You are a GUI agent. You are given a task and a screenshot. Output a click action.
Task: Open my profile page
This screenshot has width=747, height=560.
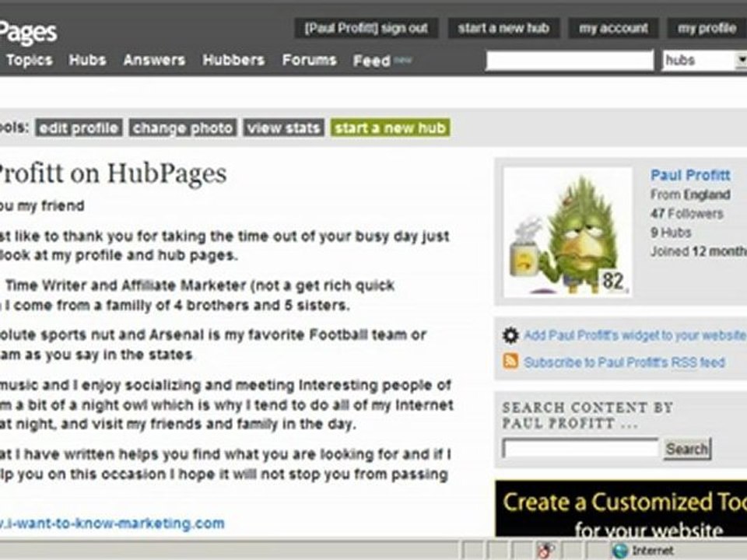[x=707, y=29]
